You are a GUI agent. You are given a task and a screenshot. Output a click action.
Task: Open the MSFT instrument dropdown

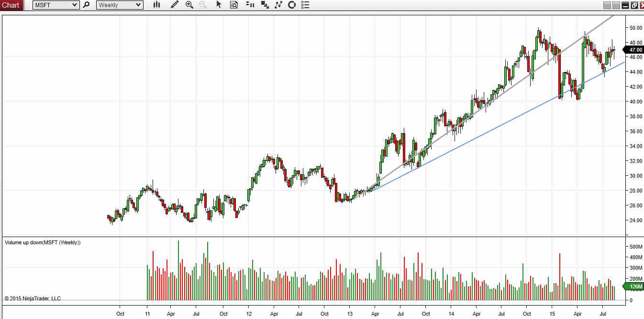pyautogui.click(x=56, y=5)
